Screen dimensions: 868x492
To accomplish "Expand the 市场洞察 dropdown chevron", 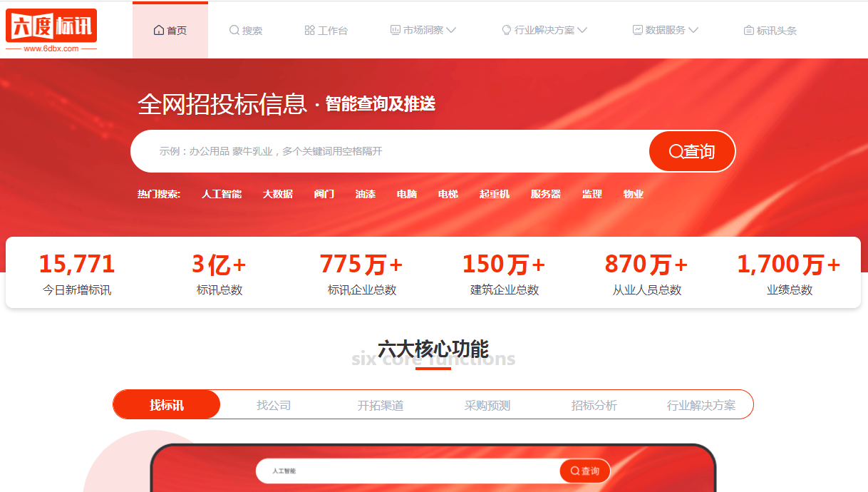I will click(x=451, y=30).
